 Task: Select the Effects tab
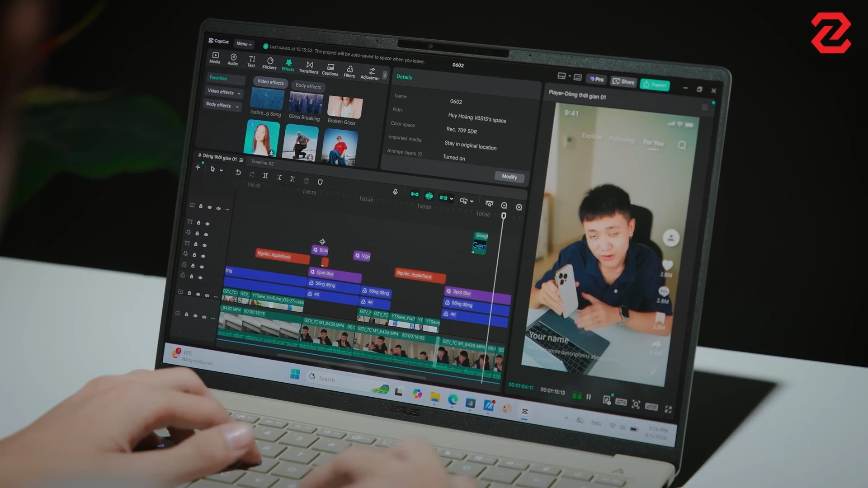288,66
